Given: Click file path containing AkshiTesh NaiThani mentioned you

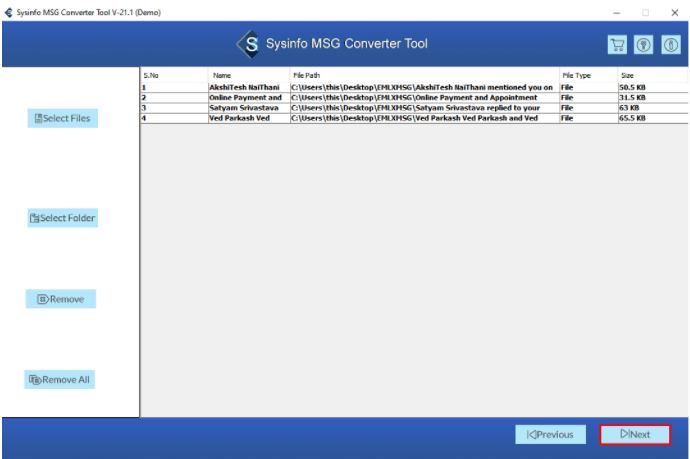Looking at the screenshot, I should point(425,88).
